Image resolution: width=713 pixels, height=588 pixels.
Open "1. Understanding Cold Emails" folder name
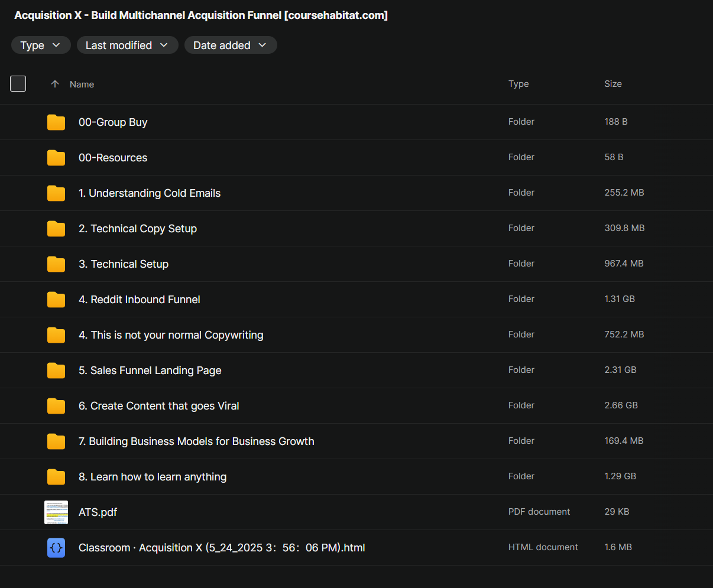click(149, 193)
